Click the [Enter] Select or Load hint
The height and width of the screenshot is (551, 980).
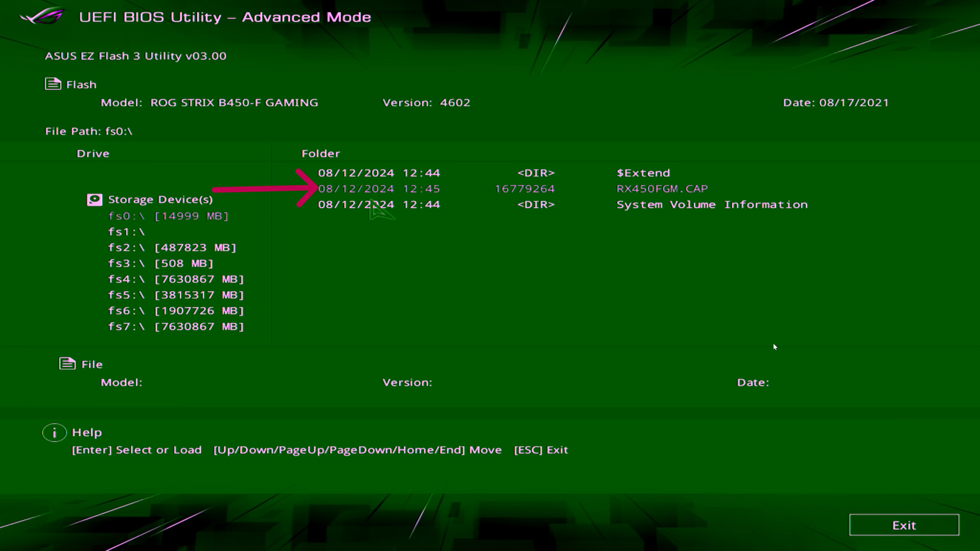pyautogui.click(x=137, y=450)
